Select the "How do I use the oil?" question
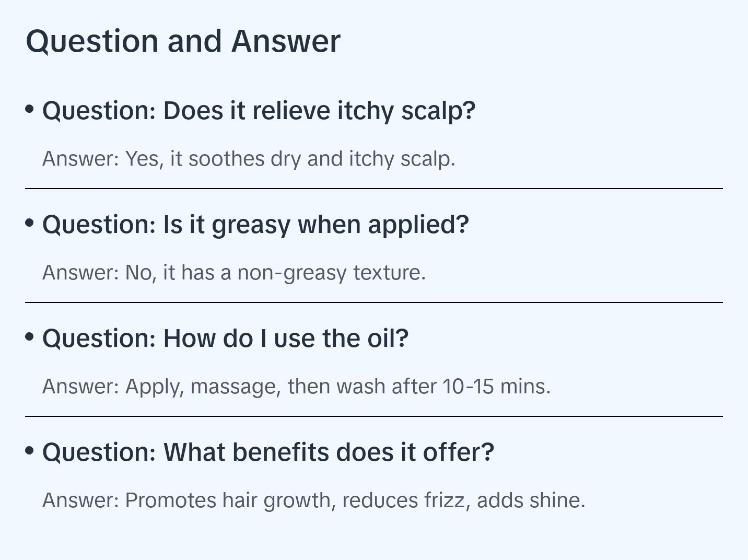748x560 pixels. [225, 339]
